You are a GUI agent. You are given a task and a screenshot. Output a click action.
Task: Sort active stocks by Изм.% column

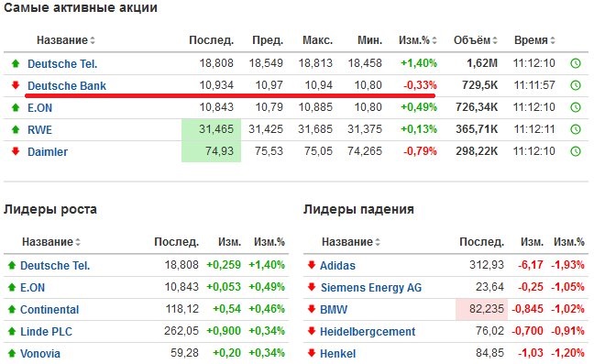tap(417, 40)
